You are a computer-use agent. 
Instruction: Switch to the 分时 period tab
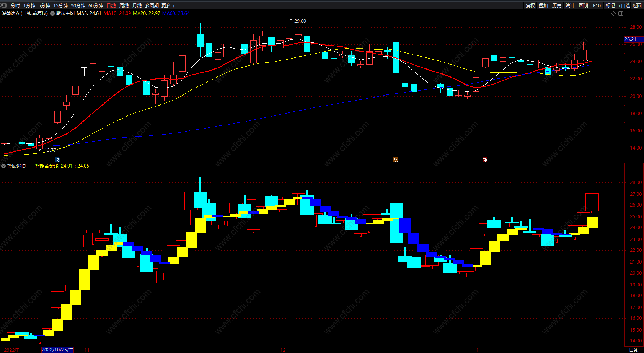pyautogui.click(x=15, y=6)
